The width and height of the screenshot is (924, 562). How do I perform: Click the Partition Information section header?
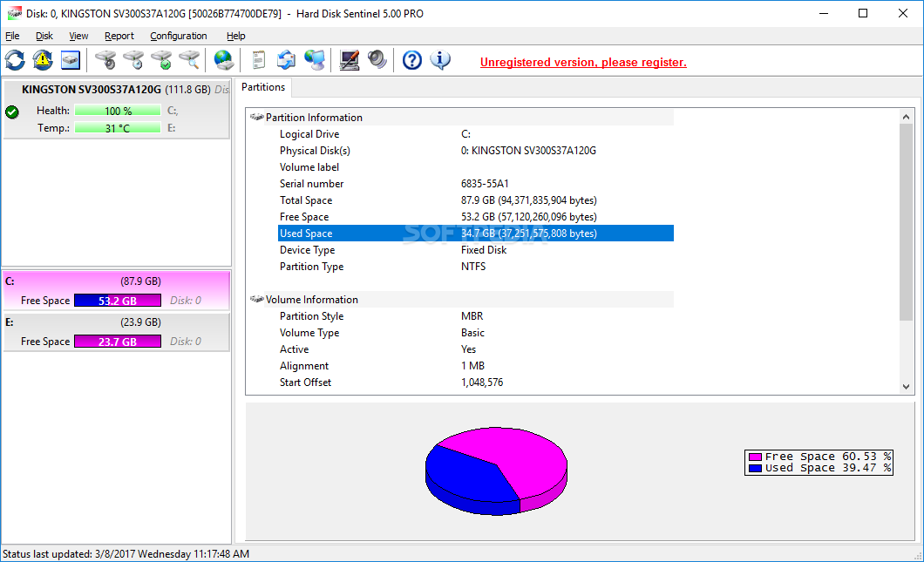pos(461,118)
